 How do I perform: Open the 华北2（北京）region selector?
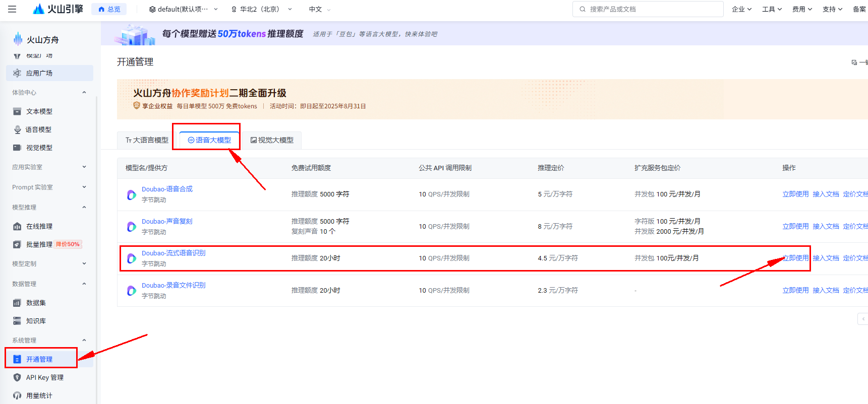pos(261,9)
